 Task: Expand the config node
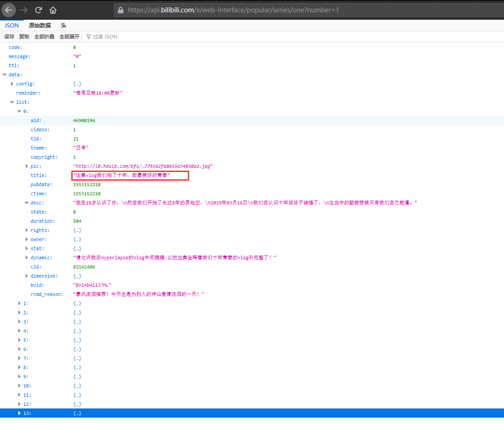[12, 84]
